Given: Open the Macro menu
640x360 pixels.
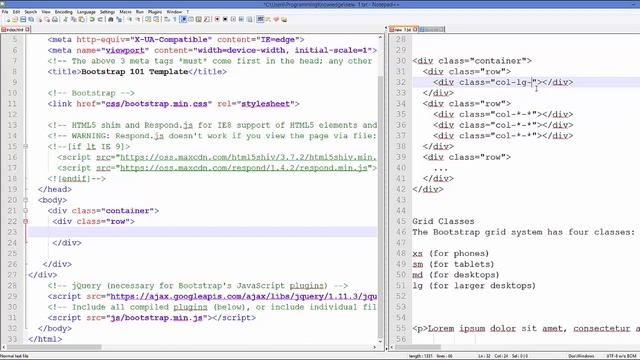Looking at the screenshot, I should pos(125,12).
